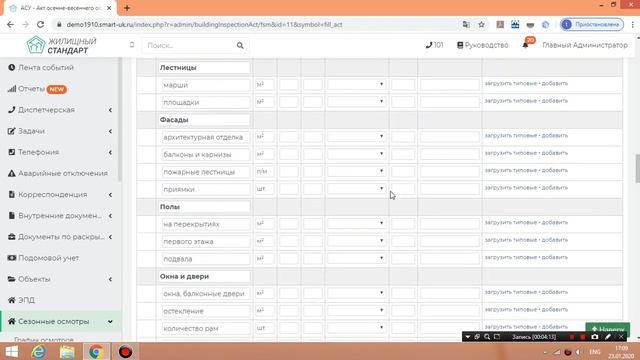The width and height of the screenshot is (640, 360).
Task: Open dropdown in на перекрытиях row
Action: 356,224
